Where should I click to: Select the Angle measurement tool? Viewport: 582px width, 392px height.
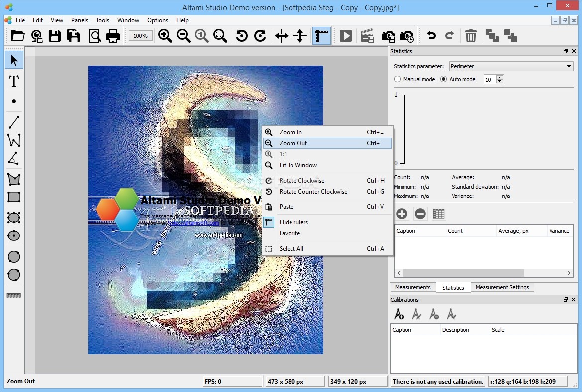pos(14,159)
